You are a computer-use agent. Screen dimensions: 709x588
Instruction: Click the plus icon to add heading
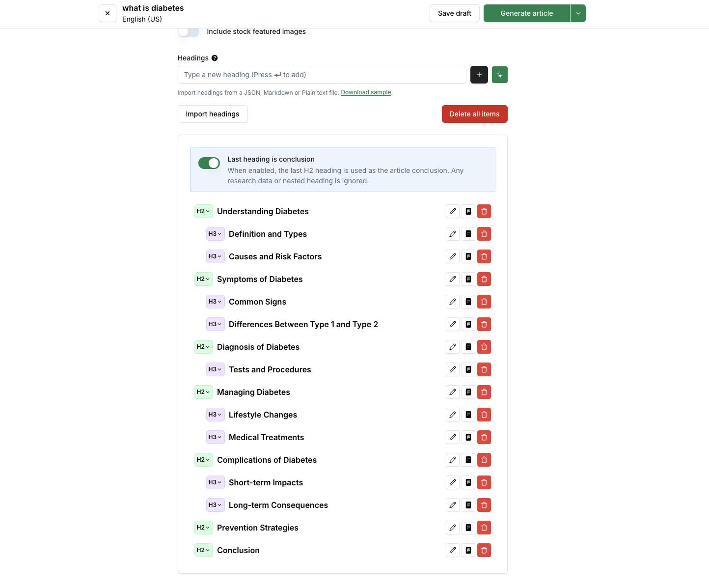coord(479,75)
